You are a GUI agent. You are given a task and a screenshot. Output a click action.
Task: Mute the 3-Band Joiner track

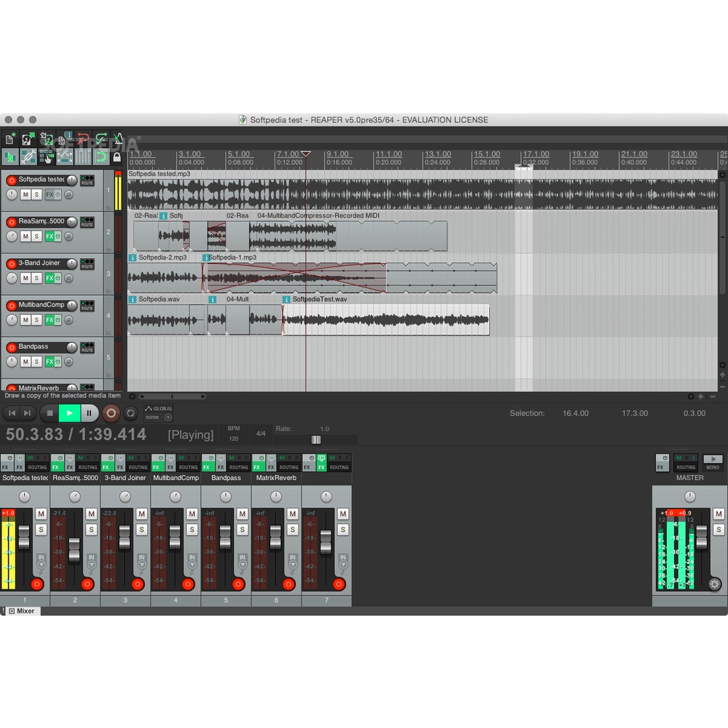click(26, 278)
